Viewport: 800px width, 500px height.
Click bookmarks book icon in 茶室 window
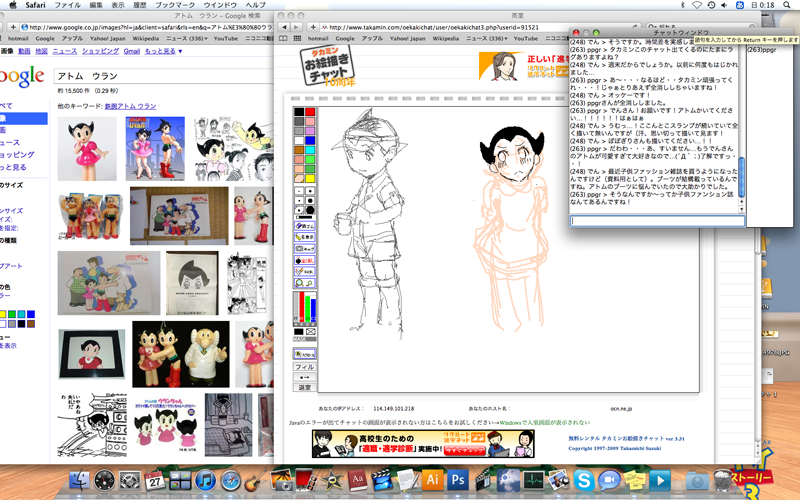click(x=283, y=38)
